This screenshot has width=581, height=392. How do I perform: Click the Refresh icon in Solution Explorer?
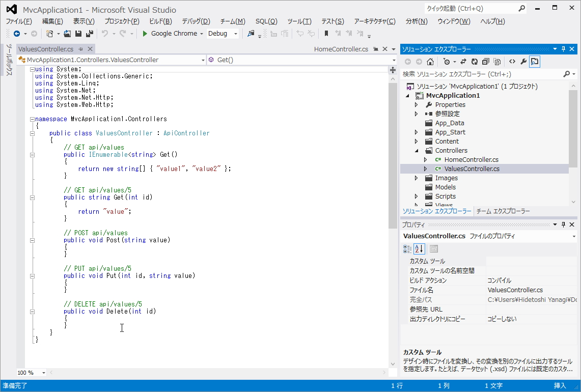click(x=474, y=62)
